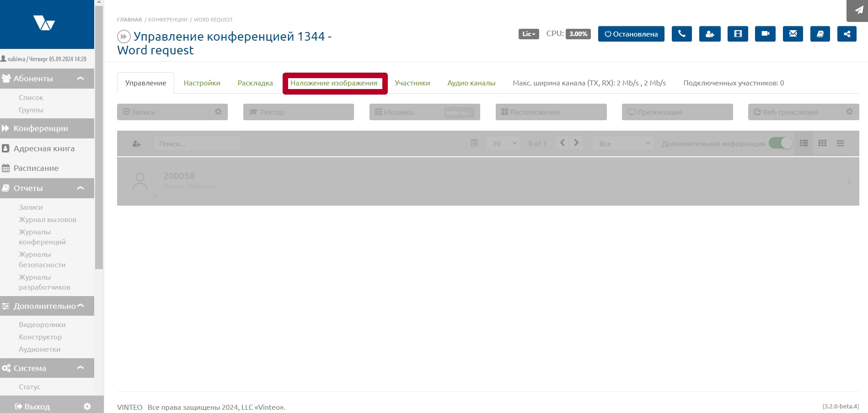Click the paper plane icon at top right
The height and width of the screenshot is (413, 868).
point(858,10)
